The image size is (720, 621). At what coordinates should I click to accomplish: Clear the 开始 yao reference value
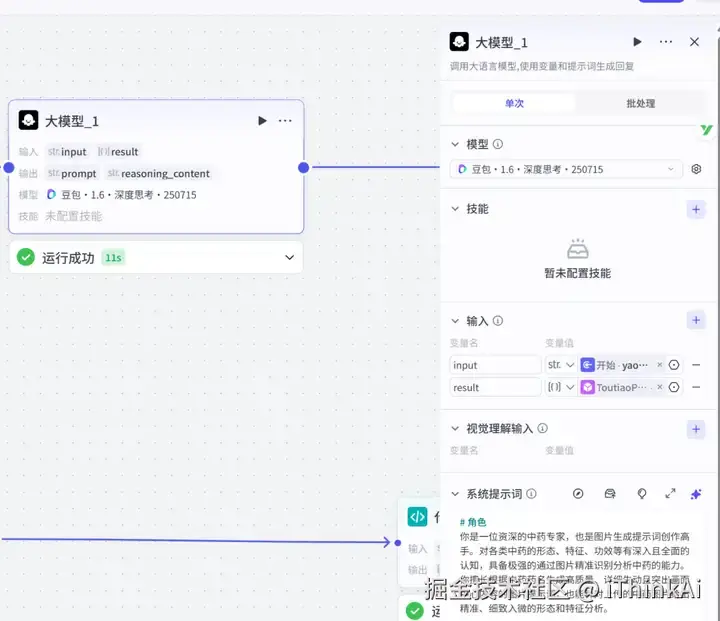point(659,365)
